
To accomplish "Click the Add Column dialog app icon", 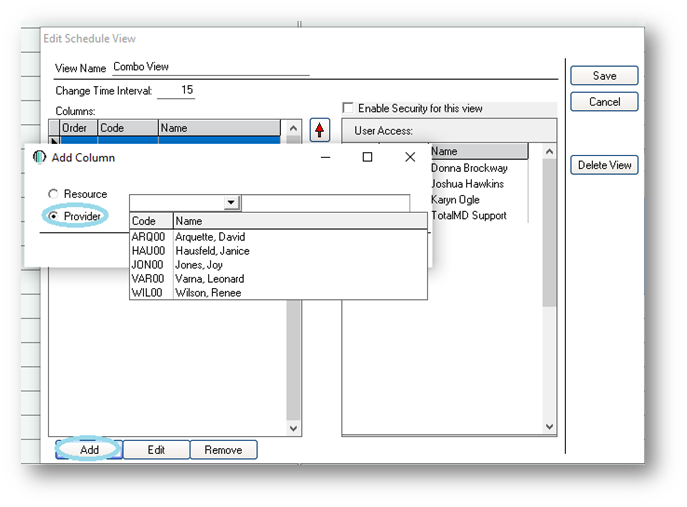I will 40,157.
